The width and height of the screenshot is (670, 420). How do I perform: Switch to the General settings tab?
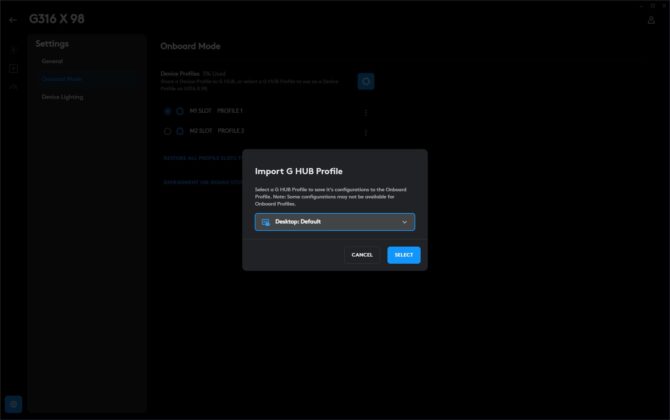pos(52,61)
